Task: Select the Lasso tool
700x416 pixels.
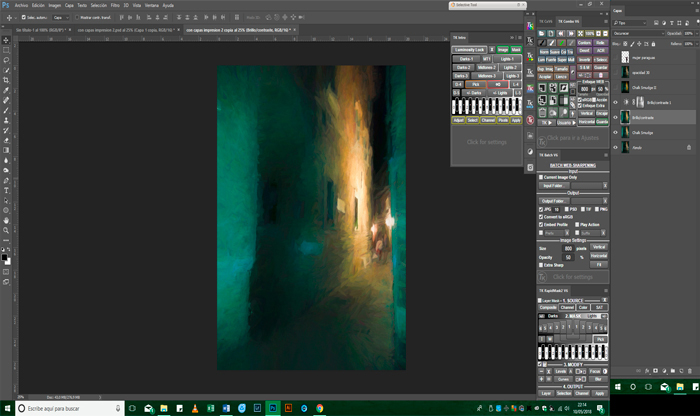Action: click(6, 60)
